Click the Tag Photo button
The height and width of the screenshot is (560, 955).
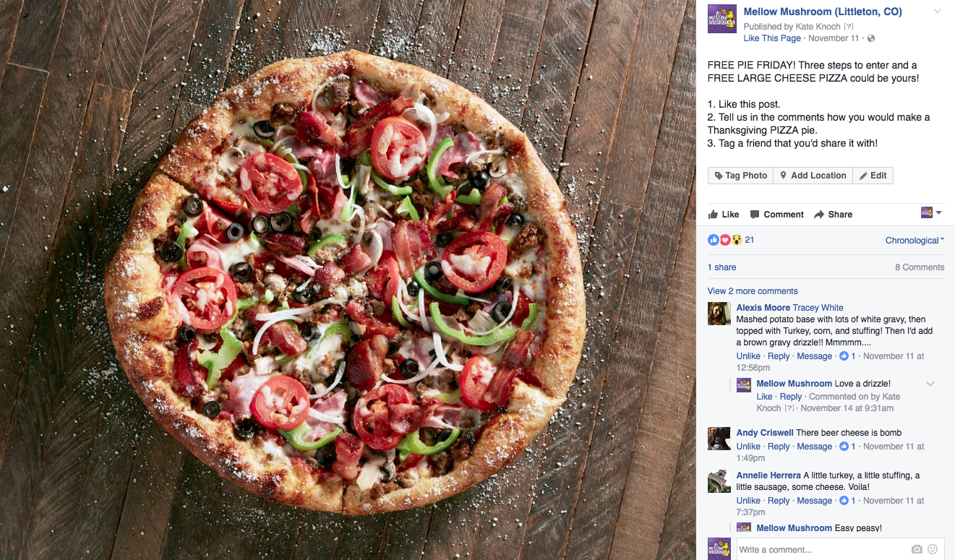740,176
